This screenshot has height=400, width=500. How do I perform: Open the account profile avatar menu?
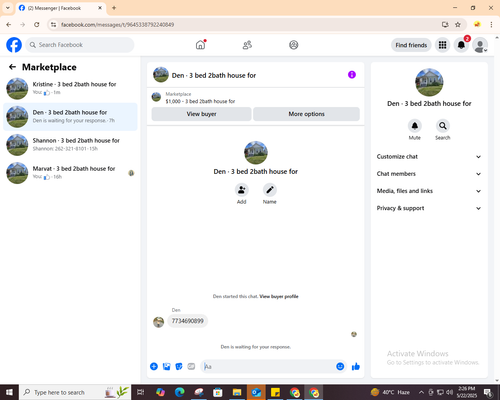(x=480, y=45)
